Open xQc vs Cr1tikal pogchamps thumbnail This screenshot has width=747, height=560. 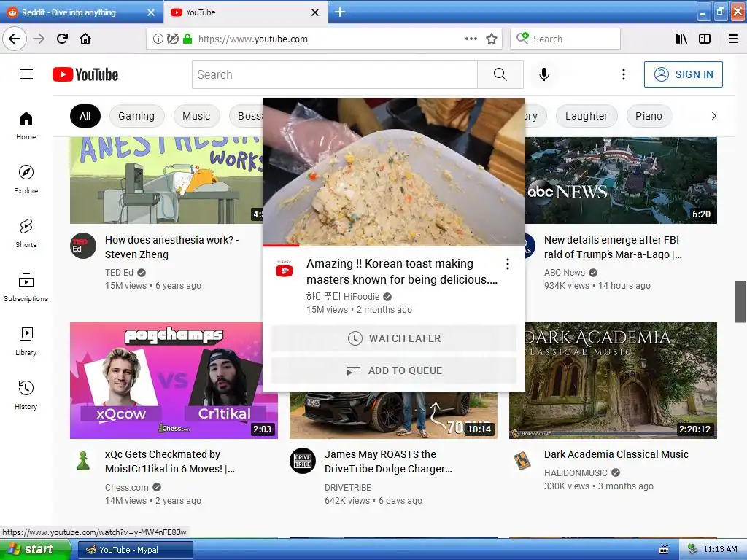(174, 381)
